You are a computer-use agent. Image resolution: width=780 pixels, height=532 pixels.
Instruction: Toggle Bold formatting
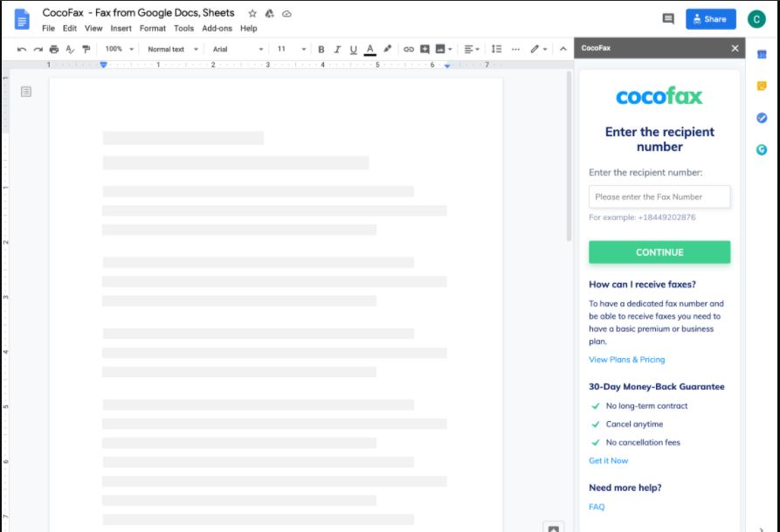321,49
